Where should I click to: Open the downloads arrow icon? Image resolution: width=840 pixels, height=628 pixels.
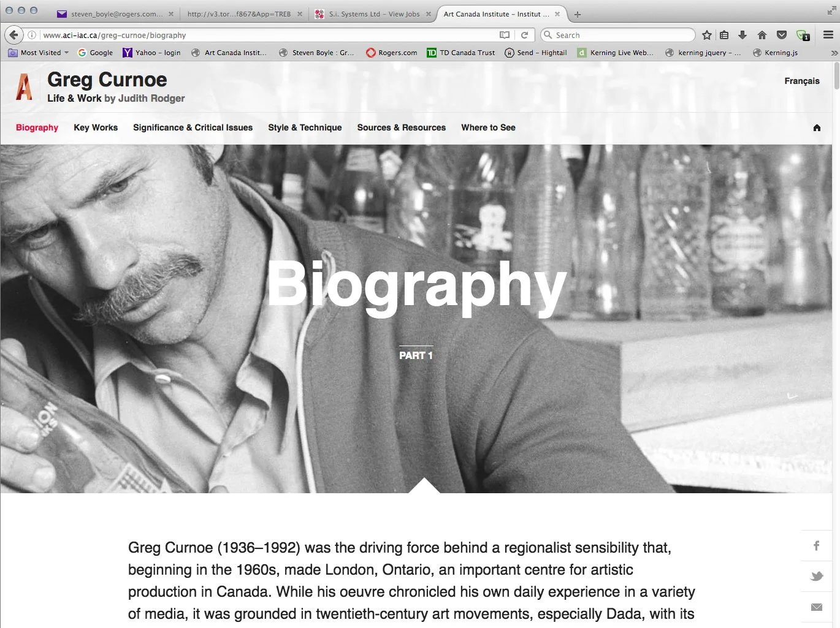[x=743, y=35]
